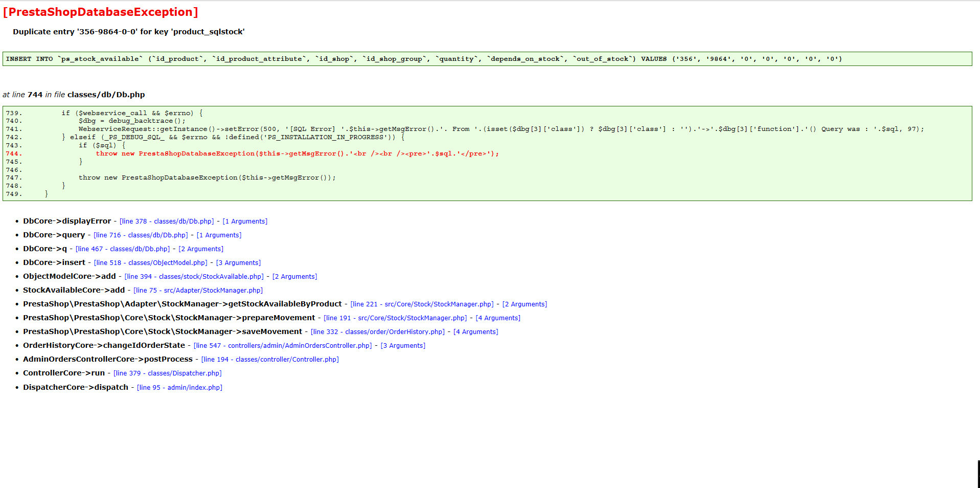Screen dimensions: 980x488
Task: Show the 1 Arguments link for DbCore->query
Action: [219, 235]
